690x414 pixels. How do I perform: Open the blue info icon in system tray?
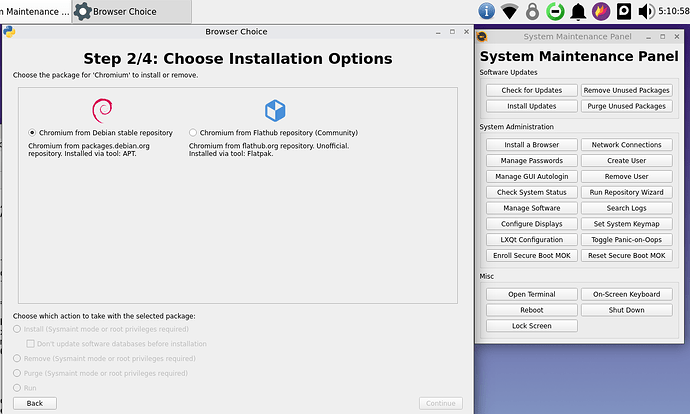[486, 11]
